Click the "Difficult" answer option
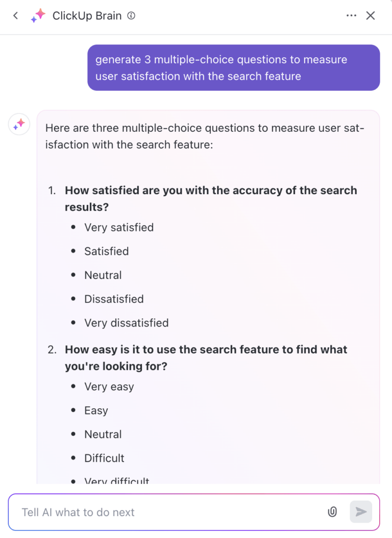 [104, 458]
